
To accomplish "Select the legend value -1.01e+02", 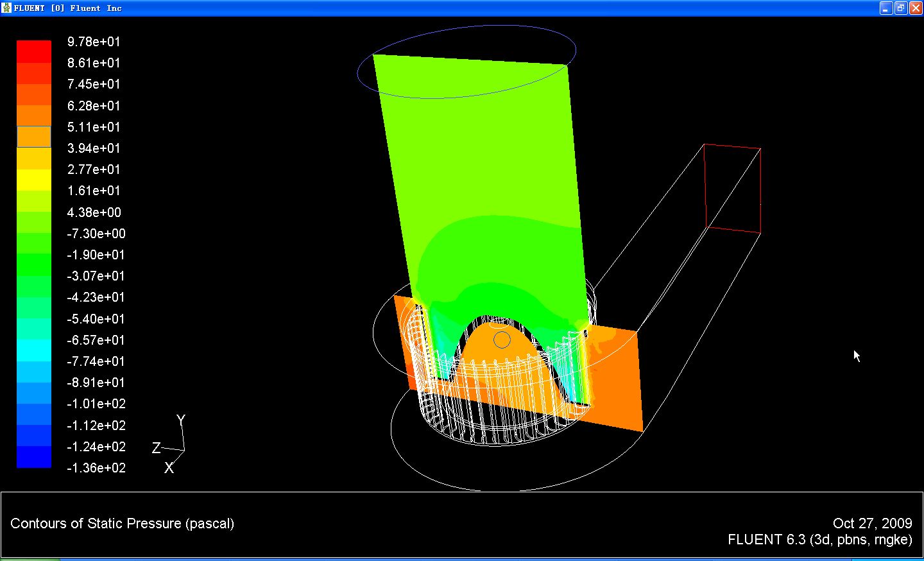I will (x=96, y=404).
